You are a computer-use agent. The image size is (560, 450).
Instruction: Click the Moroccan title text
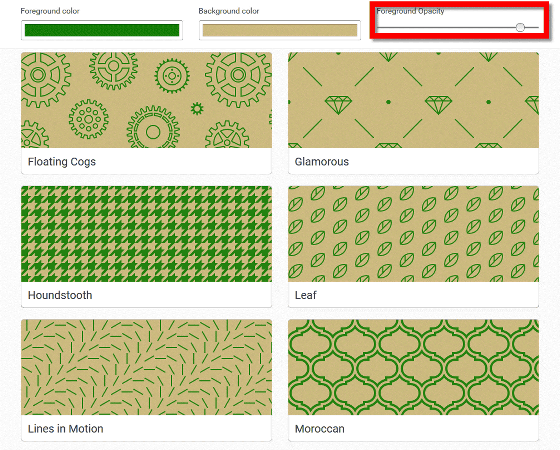(x=319, y=429)
